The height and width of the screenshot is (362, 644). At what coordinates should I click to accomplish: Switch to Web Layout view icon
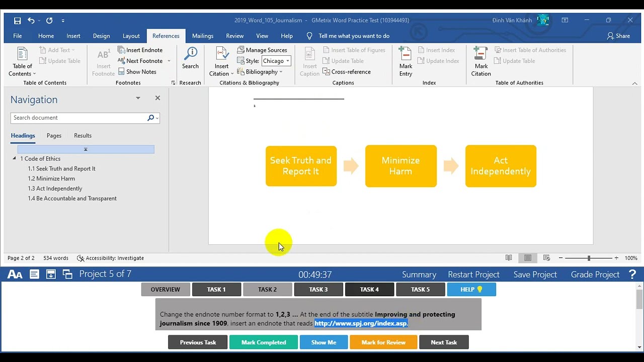(x=547, y=258)
